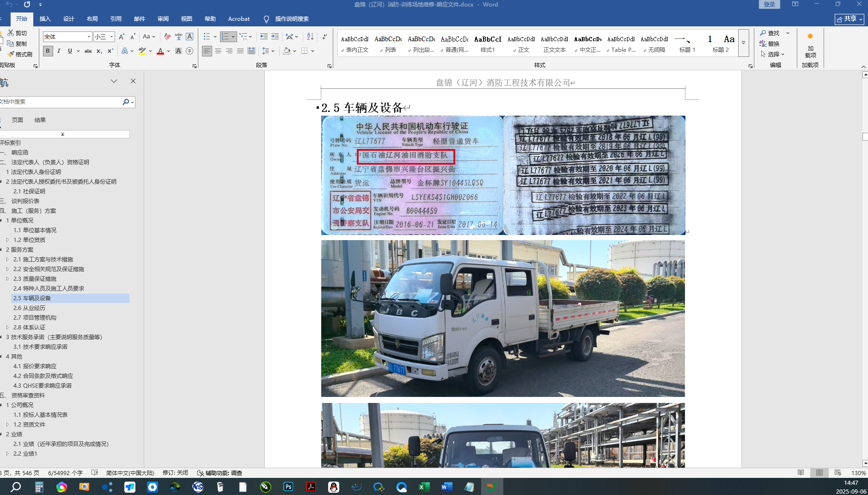Open the 插入 ribbon tab
Image resolution: width=868 pixels, height=495 pixels.
click(x=45, y=19)
